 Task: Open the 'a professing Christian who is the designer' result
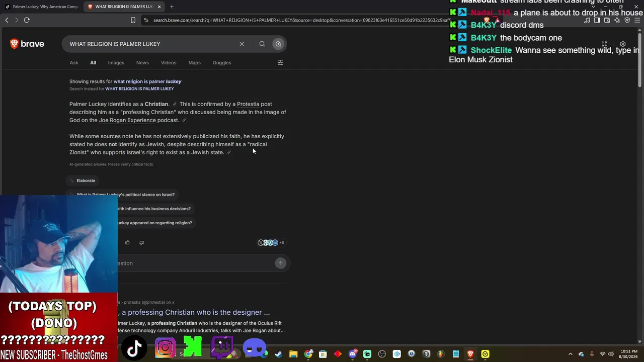click(x=196, y=312)
